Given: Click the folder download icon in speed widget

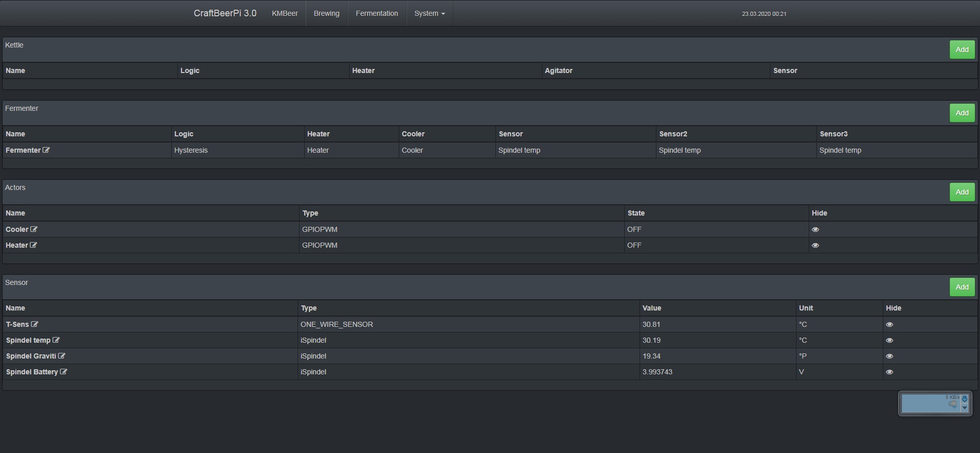Looking at the screenshot, I should (953, 404).
